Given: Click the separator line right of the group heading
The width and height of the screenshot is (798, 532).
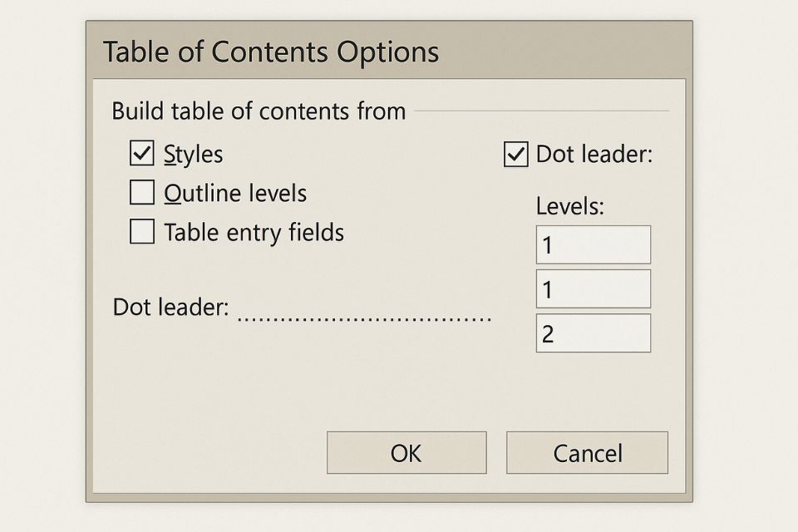Looking at the screenshot, I should point(540,111).
